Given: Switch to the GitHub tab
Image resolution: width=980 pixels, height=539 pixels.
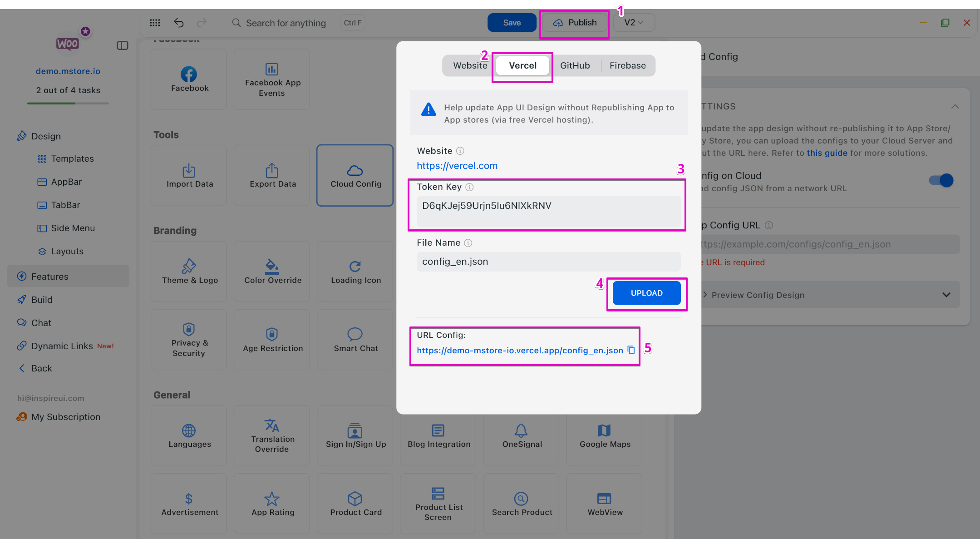Looking at the screenshot, I should coord(575,66).
